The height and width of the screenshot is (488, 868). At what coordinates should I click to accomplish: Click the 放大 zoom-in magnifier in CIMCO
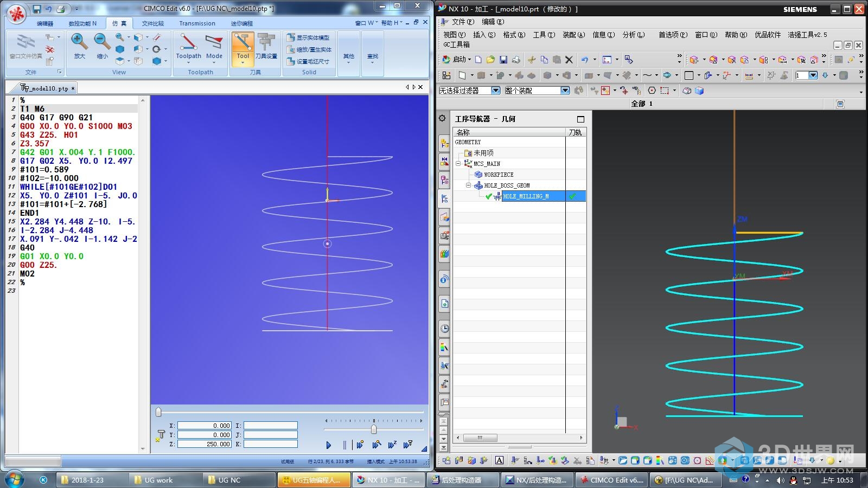click(x=79, y=46)
